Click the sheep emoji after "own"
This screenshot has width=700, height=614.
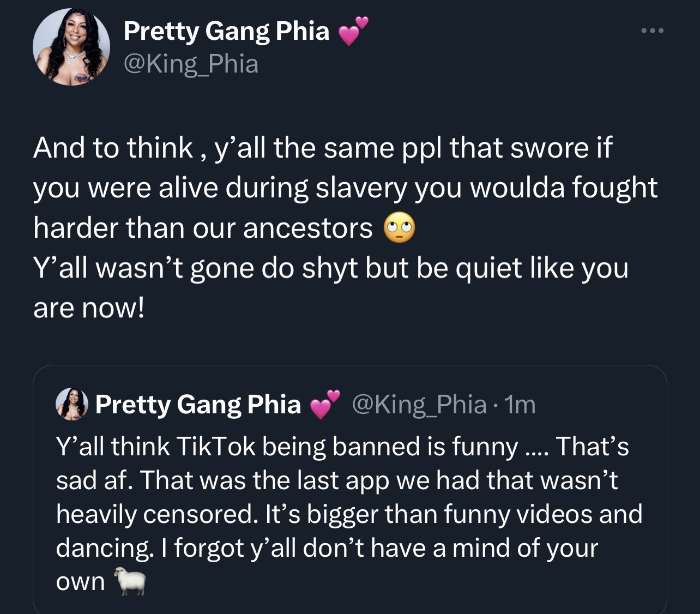tap(130, 581)
